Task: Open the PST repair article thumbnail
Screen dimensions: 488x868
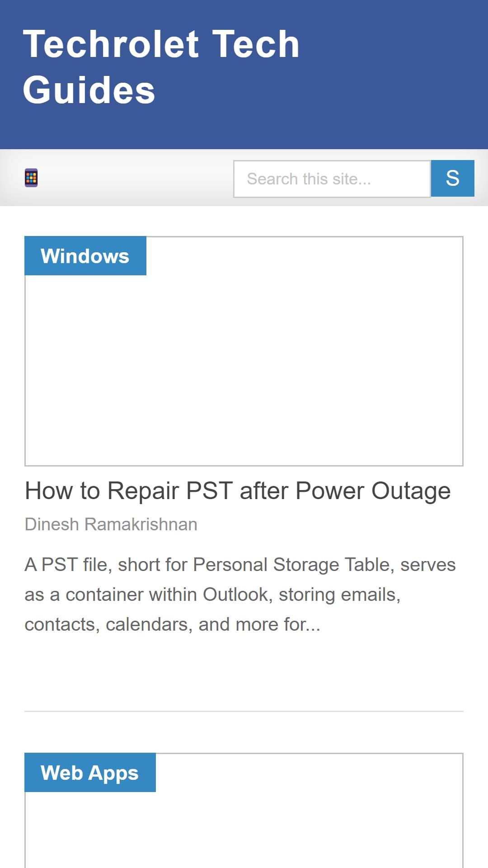Action: coord(244,351)
